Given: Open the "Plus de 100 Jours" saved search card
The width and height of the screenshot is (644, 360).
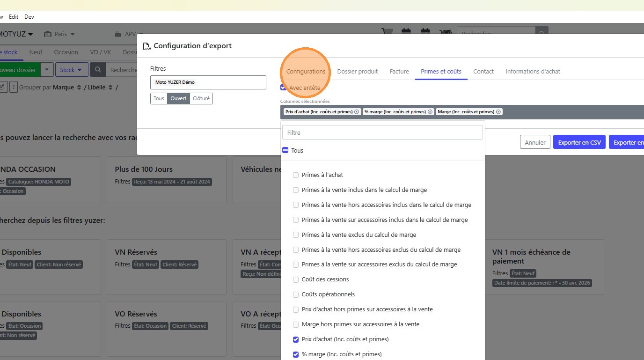Looking at the screenshot, I should pyautogui.click(x=166, y=180).
